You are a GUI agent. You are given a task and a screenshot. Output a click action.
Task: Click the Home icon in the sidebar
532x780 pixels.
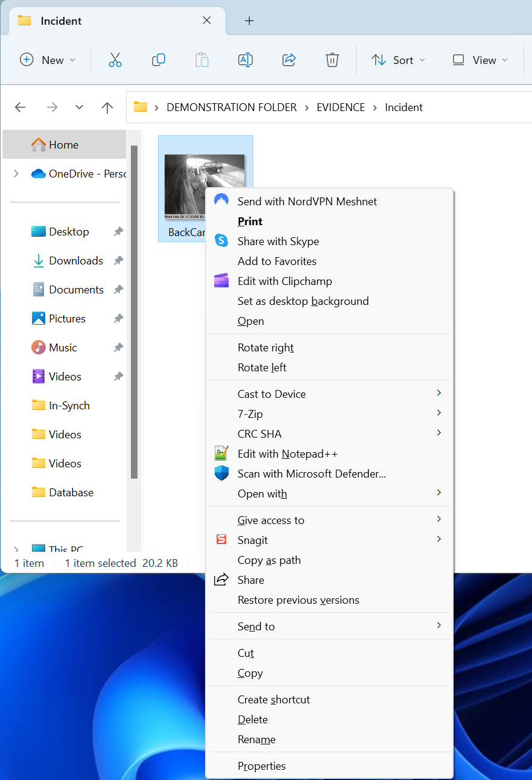click(39, 144)
